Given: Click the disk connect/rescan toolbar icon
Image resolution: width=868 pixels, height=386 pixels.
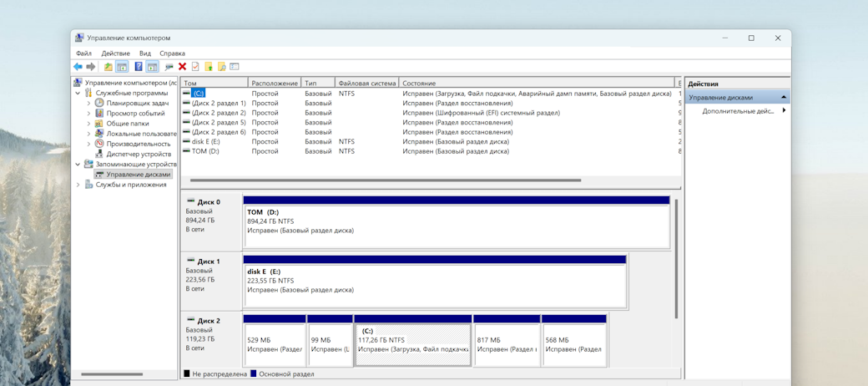Looking at the screenshot, I should pyautogui.click(x=169, y=67).
